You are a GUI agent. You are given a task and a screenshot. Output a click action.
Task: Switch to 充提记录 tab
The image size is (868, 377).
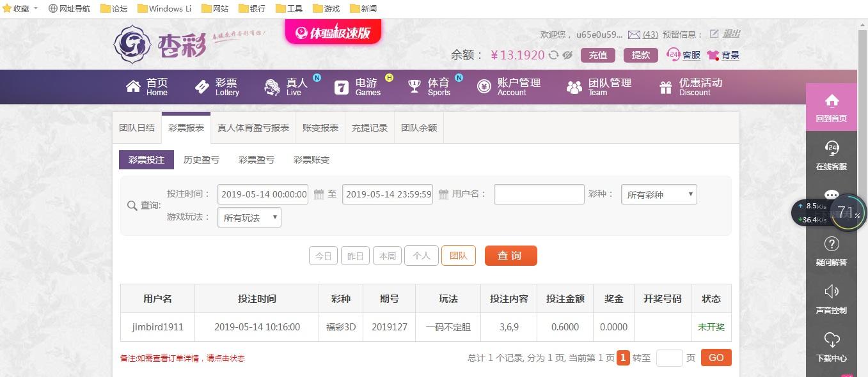pos(370,128)
